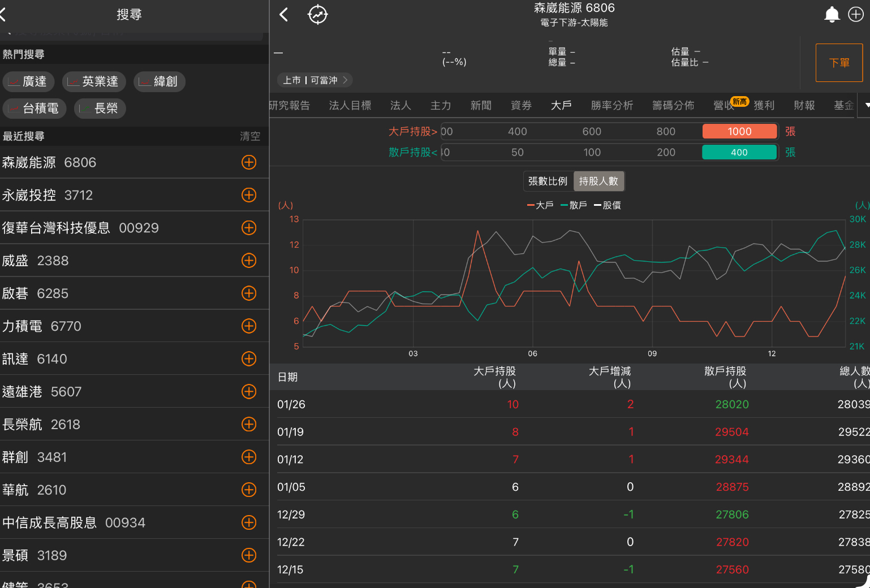The image size is (870, 588).
Task: Switch chart to 張數比例 view
Action: [x=548, y=181]
